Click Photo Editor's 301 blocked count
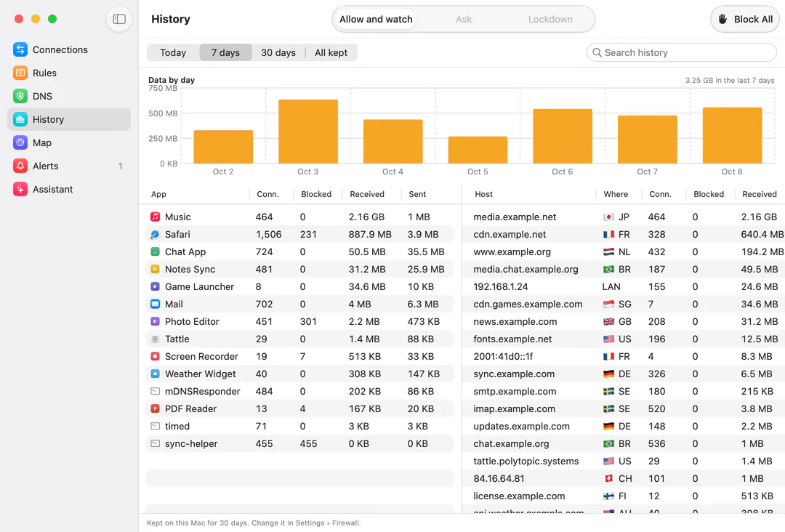The image size is (785, 532). point(308,321)
